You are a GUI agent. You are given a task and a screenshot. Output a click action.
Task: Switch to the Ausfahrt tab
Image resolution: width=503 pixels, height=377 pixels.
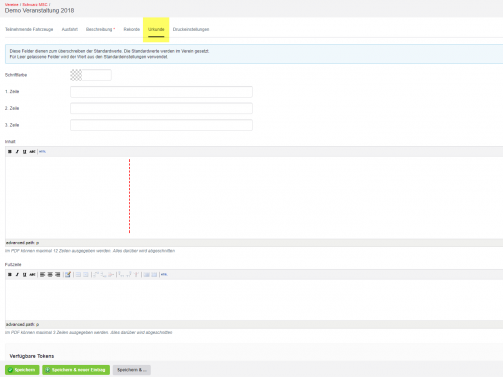[70, 29]
